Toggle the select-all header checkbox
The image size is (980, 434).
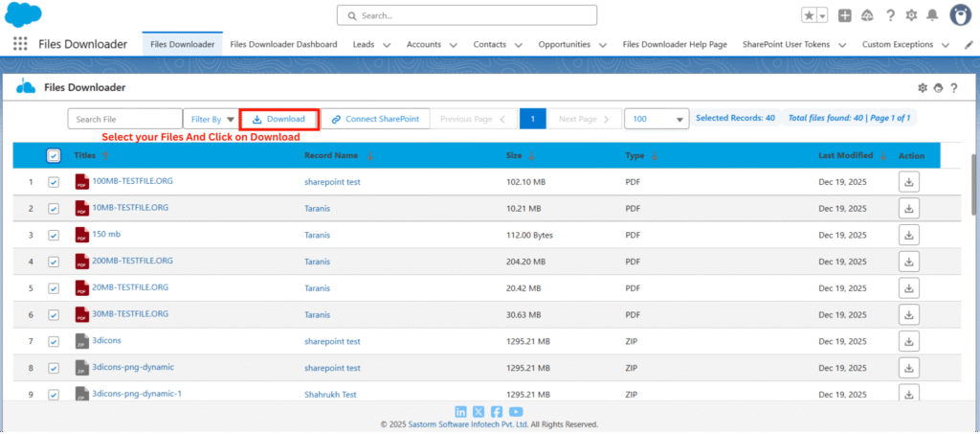(x=54, y=156)
